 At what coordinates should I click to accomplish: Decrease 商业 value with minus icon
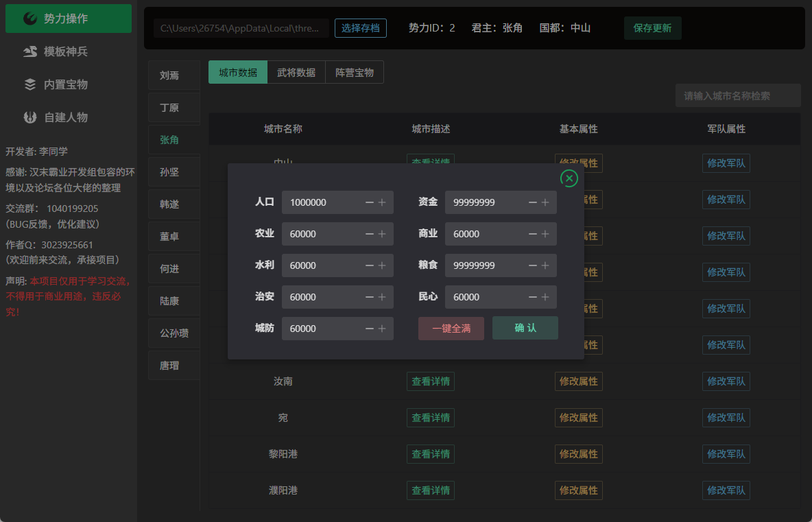coord(532,234)
